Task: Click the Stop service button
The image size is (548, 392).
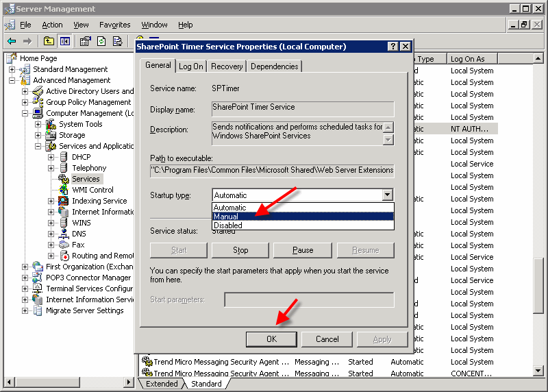Action: tap(240, 250)
